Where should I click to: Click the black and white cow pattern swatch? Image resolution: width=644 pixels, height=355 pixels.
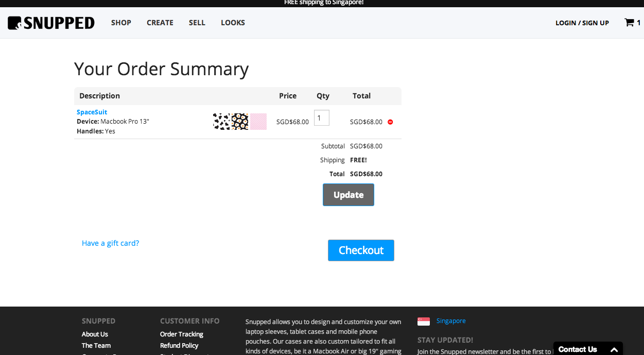[x=221, y=122]
